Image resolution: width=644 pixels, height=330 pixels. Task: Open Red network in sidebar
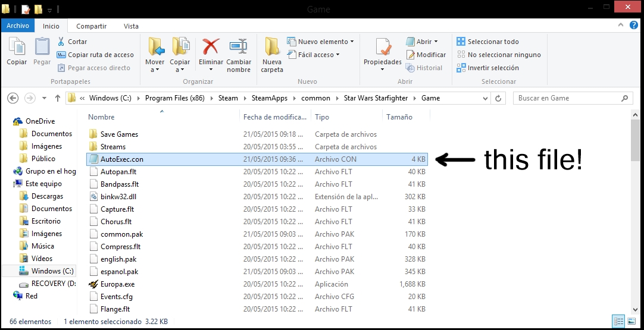pyautogui.click(x=31, y=296)
